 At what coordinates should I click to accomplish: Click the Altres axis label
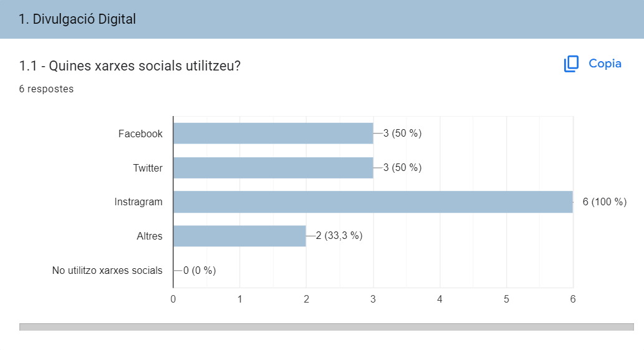[x=150, y=236]
